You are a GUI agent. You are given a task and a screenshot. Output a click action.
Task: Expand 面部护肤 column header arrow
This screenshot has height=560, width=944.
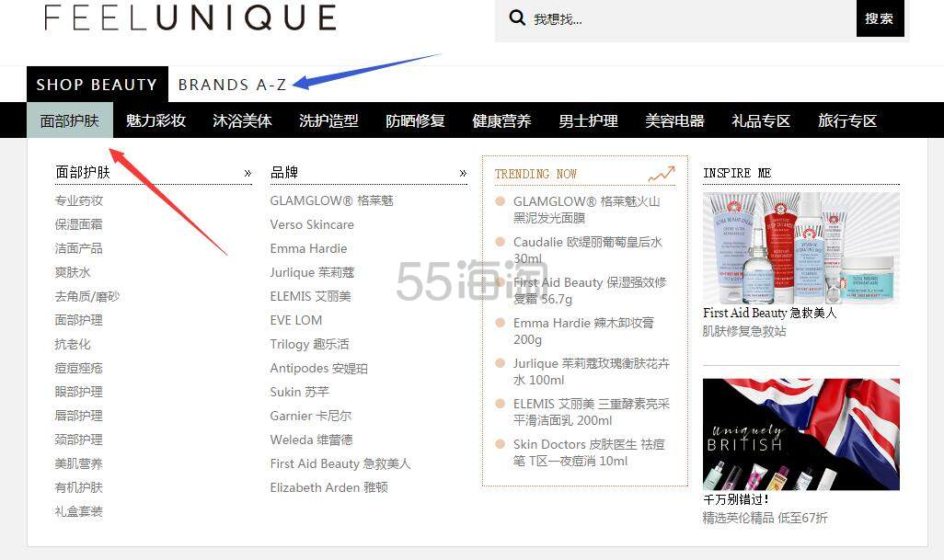tap(248, 173)
